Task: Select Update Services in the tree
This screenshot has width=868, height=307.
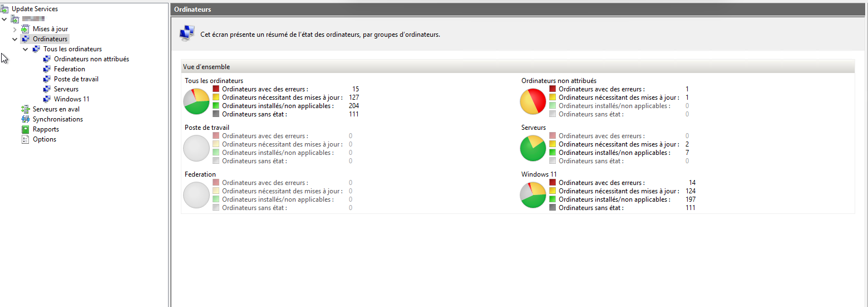Action: coord(34,9)
